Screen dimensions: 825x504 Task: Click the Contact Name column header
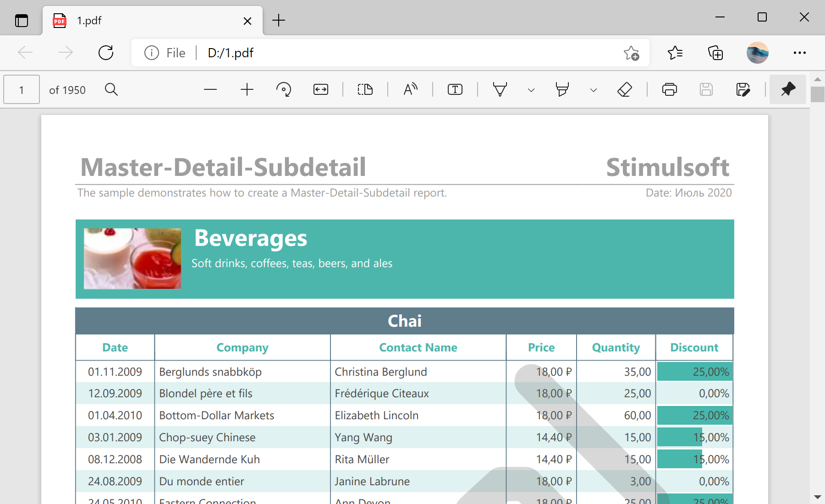tap(418, 348)
